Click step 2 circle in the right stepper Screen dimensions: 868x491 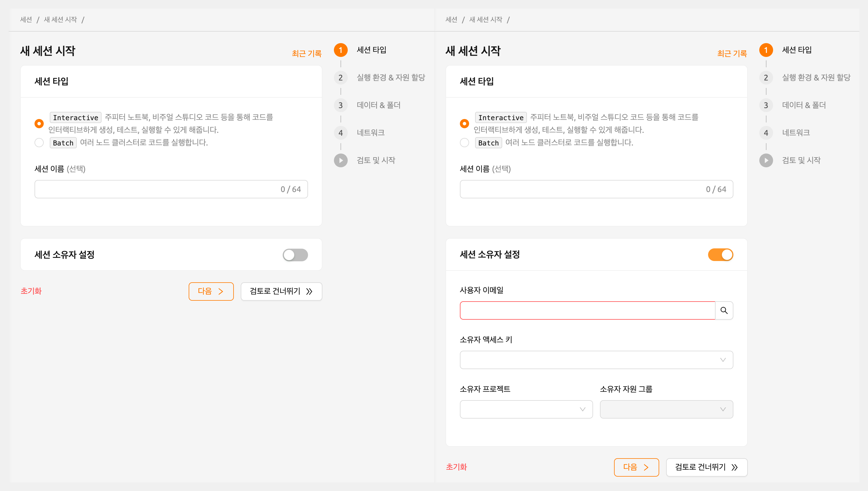(x=766, y=78)
